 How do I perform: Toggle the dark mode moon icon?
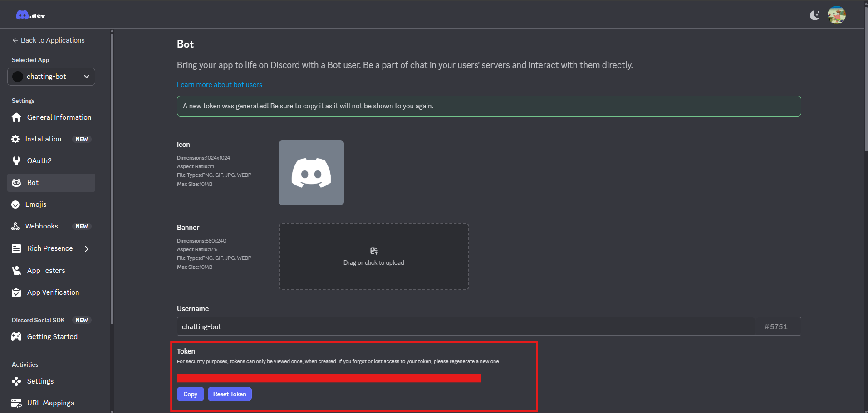click(814, 15)
